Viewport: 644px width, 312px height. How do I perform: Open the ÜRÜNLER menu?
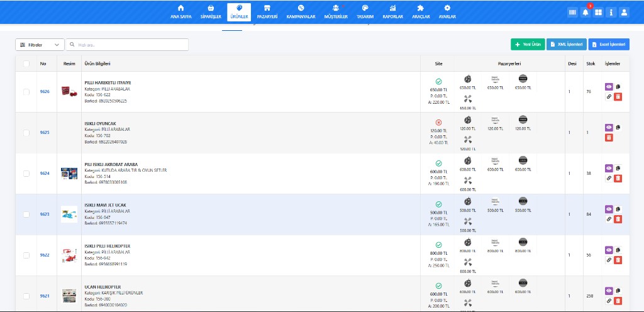[239, 13]
